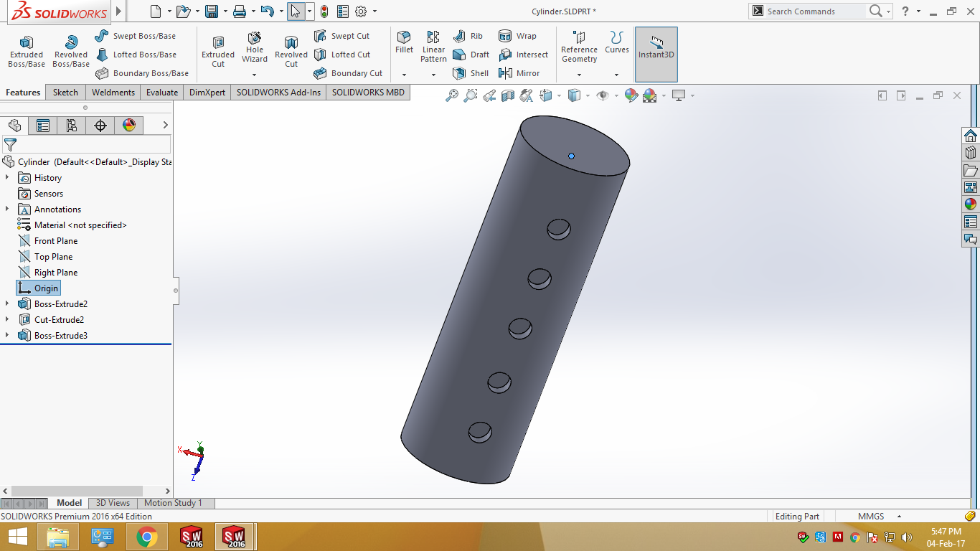
Task: Toggle the Instant3D mode
Action: [x=656, y=55]
